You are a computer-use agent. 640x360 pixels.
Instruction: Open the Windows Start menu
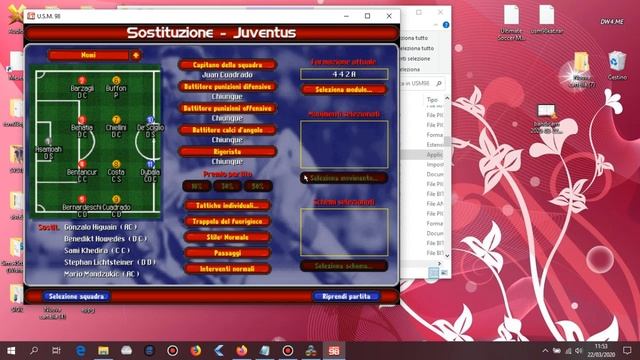(11, 351)
